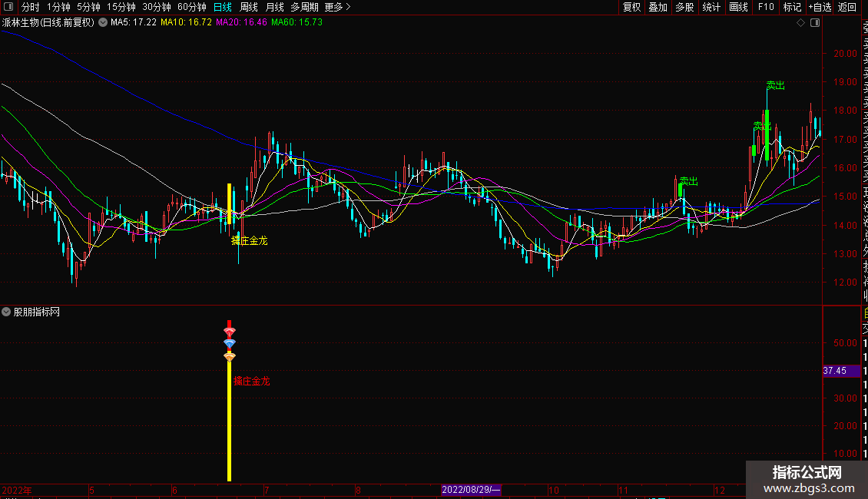Select the 15分钟 period tab
Screen dimensions: 868x499
click(121, 7)
